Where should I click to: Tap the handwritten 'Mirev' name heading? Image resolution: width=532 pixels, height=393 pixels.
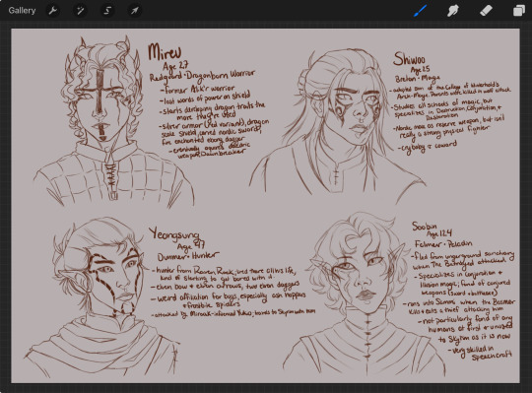(x=165, y=52)
